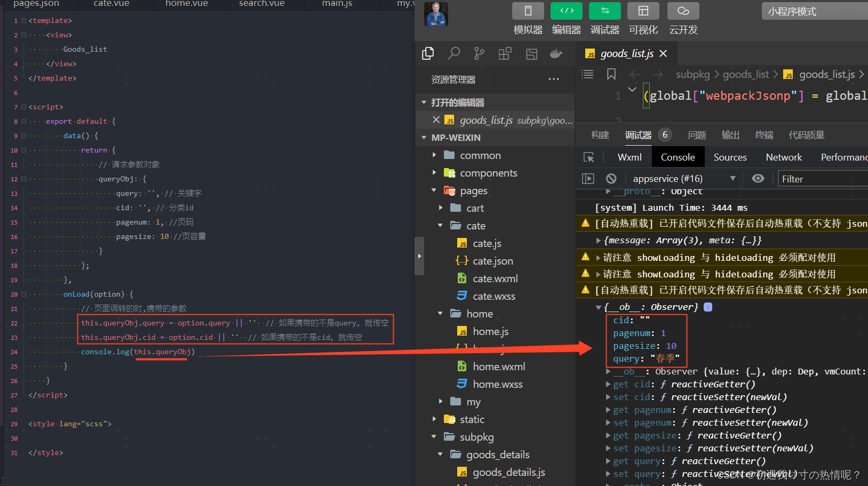Click the Observer object info badge icon
The height and width of the screenshot is (486, 868).
(x=708, y=307)
